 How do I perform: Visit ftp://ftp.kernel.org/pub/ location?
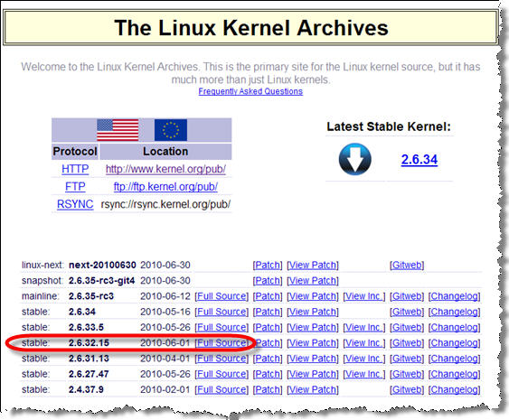coord(165,187)
